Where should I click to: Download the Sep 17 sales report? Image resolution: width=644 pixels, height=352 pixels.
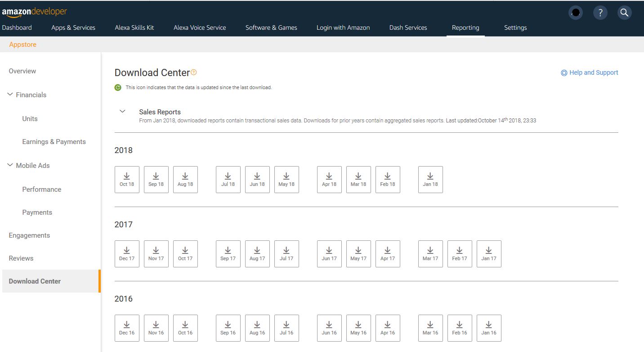pos(228,254)
